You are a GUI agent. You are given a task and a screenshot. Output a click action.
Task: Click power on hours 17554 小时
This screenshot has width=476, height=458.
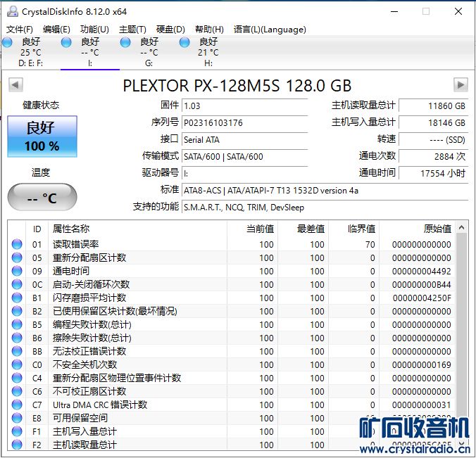click(x=433, y=174)
